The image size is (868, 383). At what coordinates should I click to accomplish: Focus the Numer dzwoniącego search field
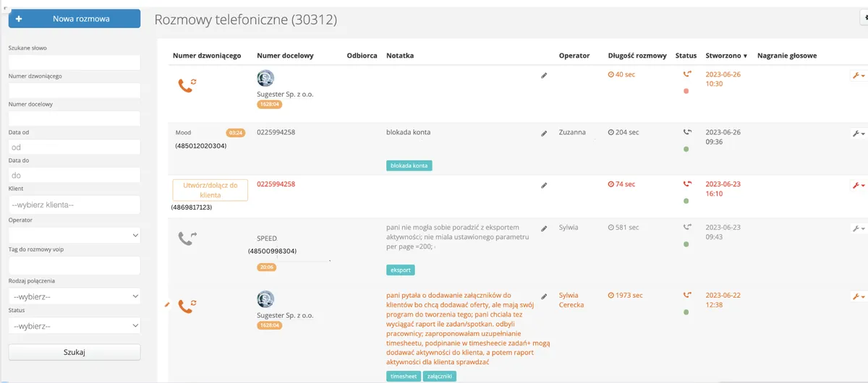[x=74, y=90]
